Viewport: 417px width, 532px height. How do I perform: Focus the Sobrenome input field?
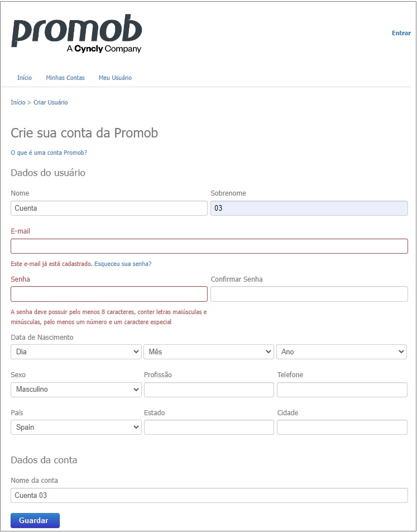pos(309,208)
